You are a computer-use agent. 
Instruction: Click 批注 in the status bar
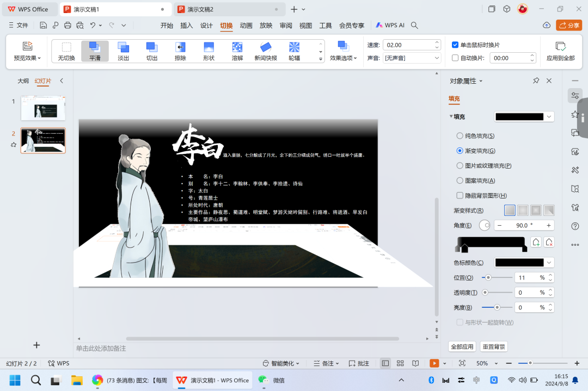(359, 363)
